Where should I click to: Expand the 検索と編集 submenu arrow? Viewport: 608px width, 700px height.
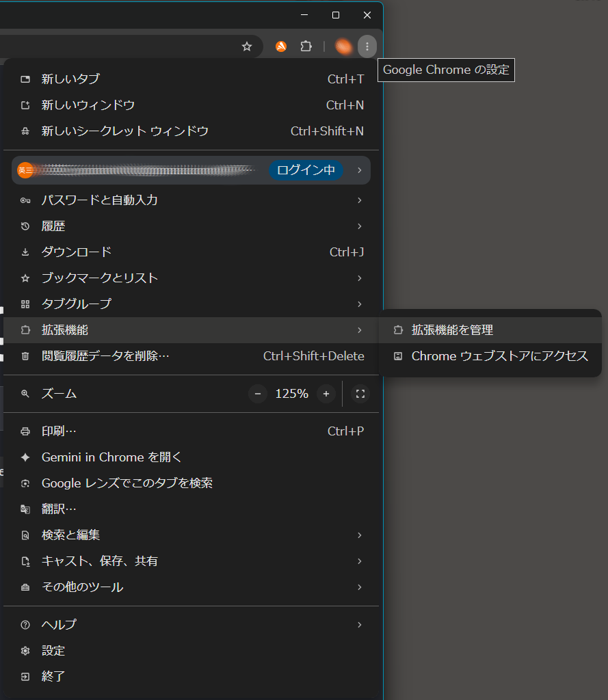(x=360, y=535)
